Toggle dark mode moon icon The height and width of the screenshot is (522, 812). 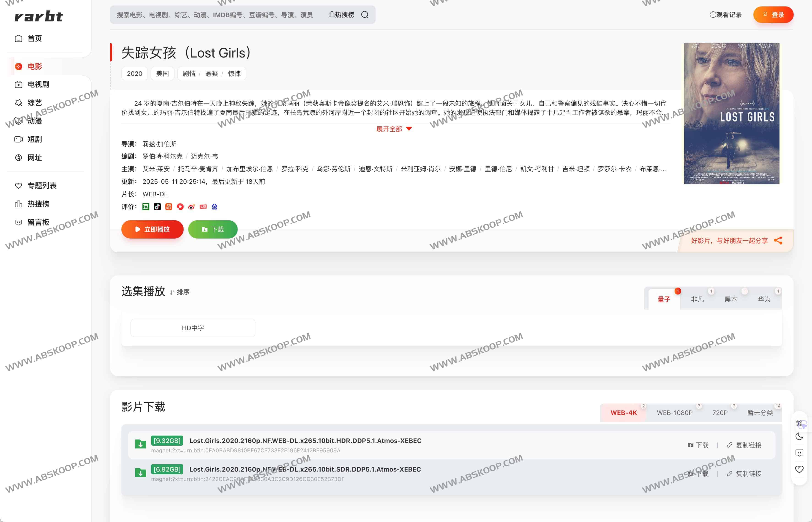(799, 436)
